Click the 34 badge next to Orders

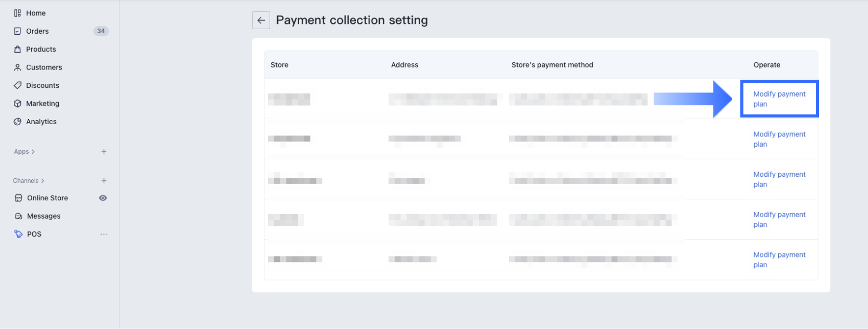(x=101, y=31)
